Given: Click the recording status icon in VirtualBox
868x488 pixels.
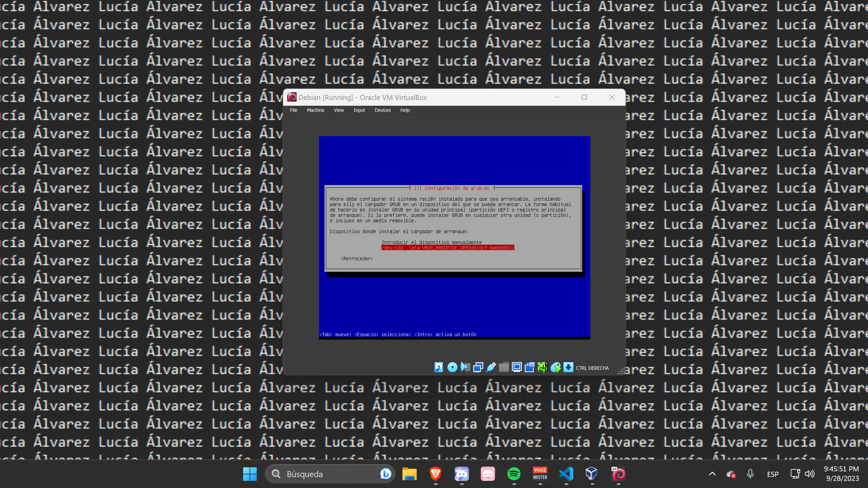Looking at the screenshot, I should click(530, 367).
